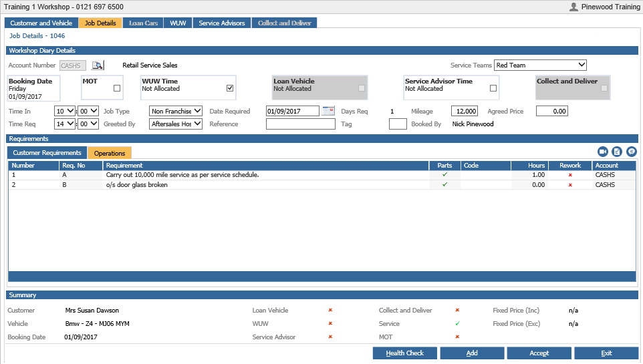Click red Rework cross for requirement B
The width and height of the screenshot is (643, 364).
(x=570, y=185)
